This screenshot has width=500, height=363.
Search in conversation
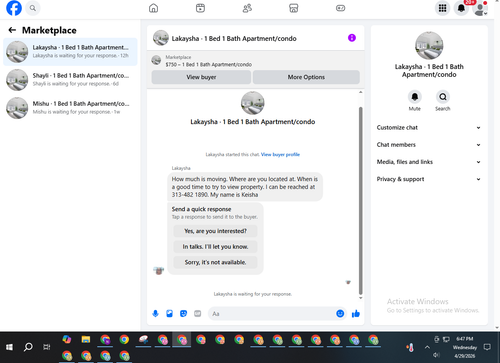tap(443, 97)
